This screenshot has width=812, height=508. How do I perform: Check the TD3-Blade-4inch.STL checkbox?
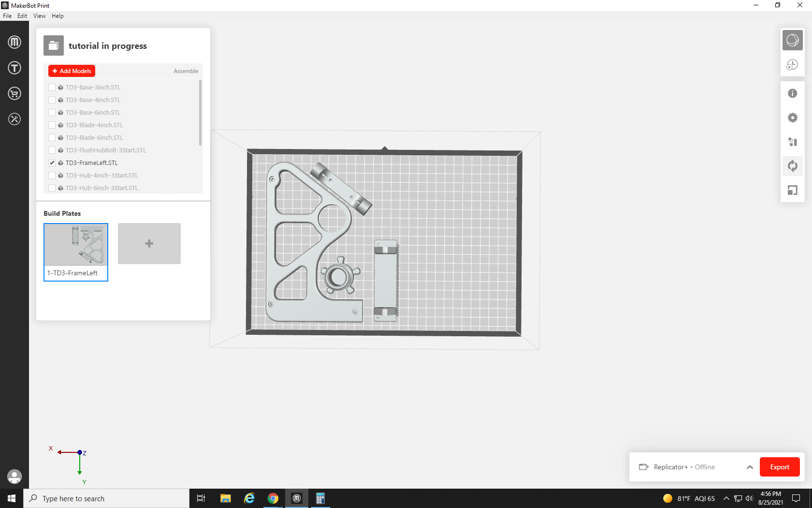[52, 125]
